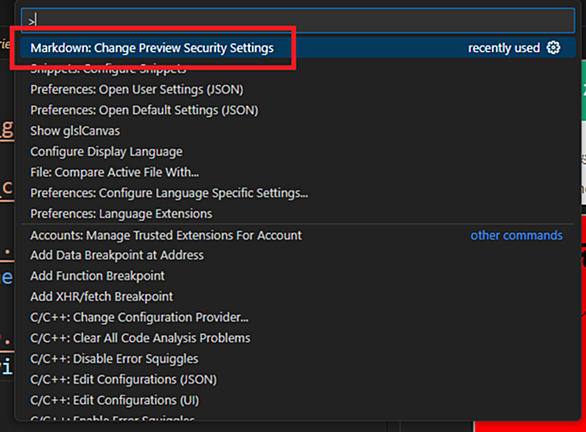Viewport: 586px width, 432px height.
Task: Select C/C++: Disable Error Squiggles
Action: point(298,359)
